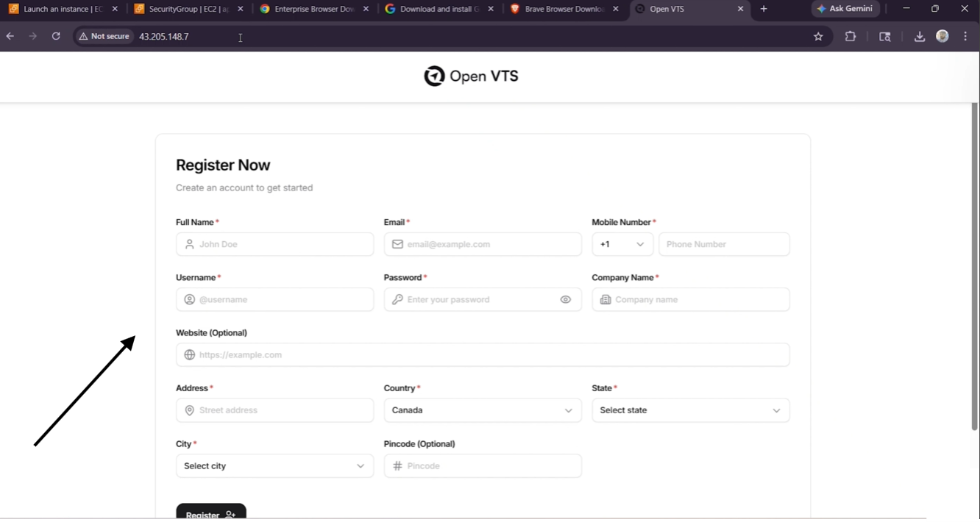The image size is (980, 522).
Task: Click the Username input field
Action: 274,299
